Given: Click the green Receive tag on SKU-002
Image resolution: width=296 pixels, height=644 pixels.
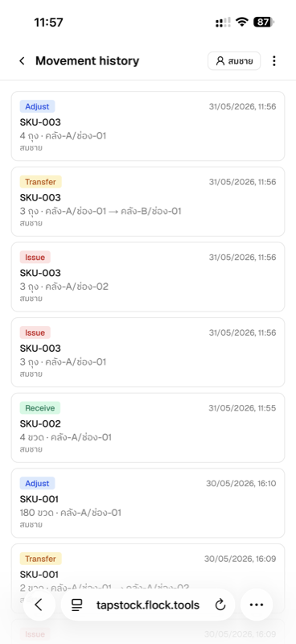Looking at the screenshot, I should point(40,408).
